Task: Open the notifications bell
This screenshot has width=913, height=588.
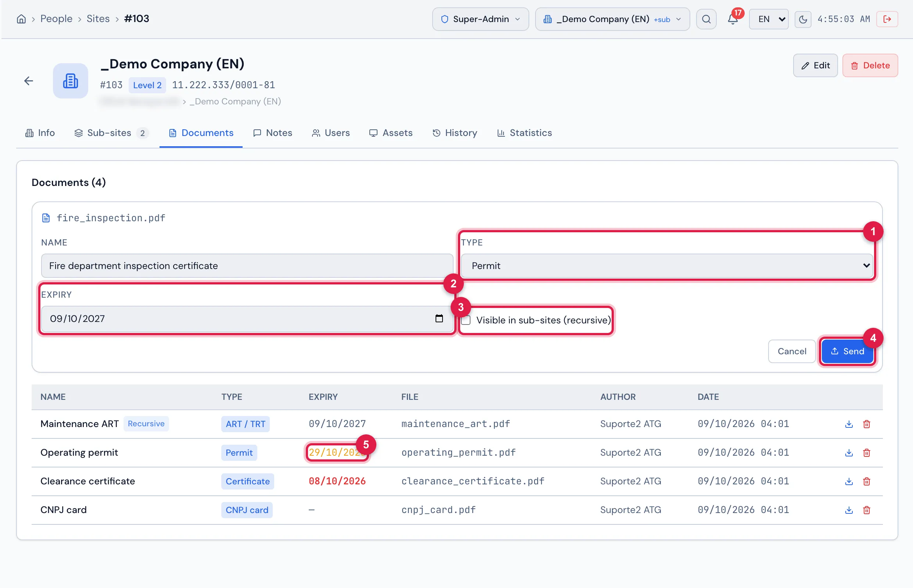Action: (733, 19)
